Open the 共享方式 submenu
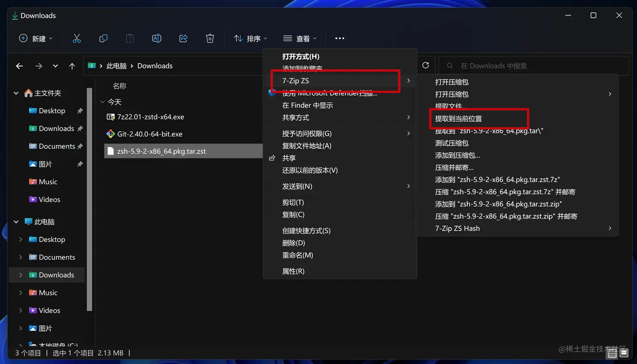This screenshot has height=364, width=637. [x=340, y=118]
